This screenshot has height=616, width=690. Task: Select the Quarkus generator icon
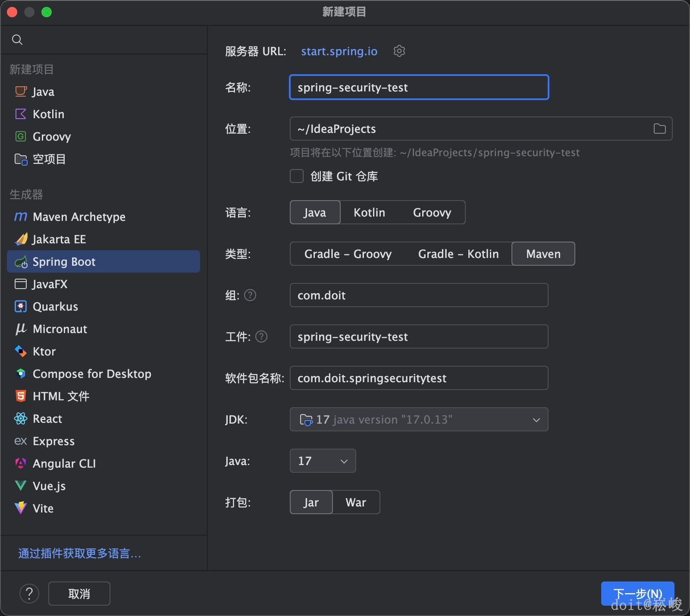click(21, 306)
